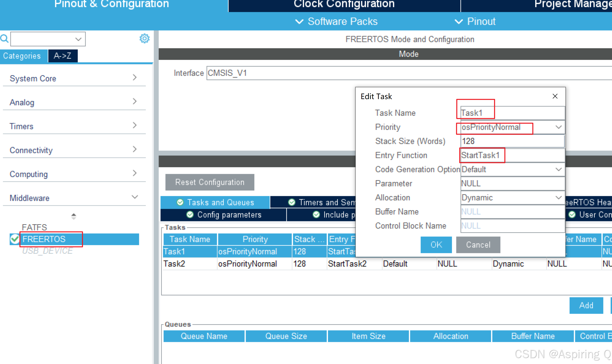The width and height of the screenshot is (612, 364).
Task: Expand the System Core category
Action: (x=74, y=78)
